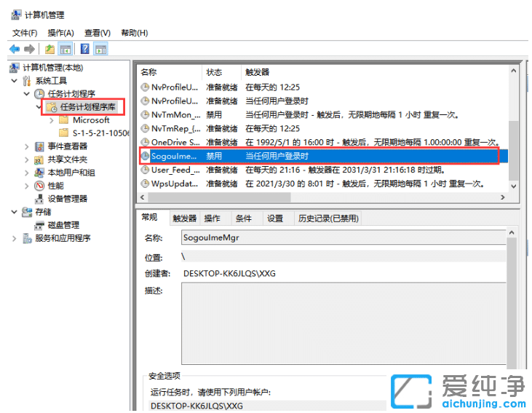532x413 pixels.
Task: Open the 文件(F) menu
Action: click(x=25, y=33)
